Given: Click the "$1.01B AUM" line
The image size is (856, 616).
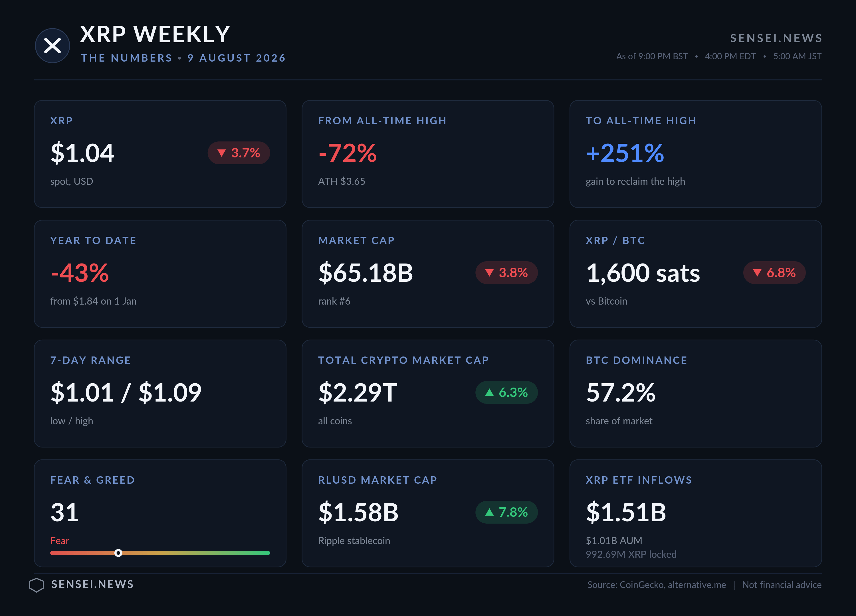Looking at the screenshot, I should point(614,540).
